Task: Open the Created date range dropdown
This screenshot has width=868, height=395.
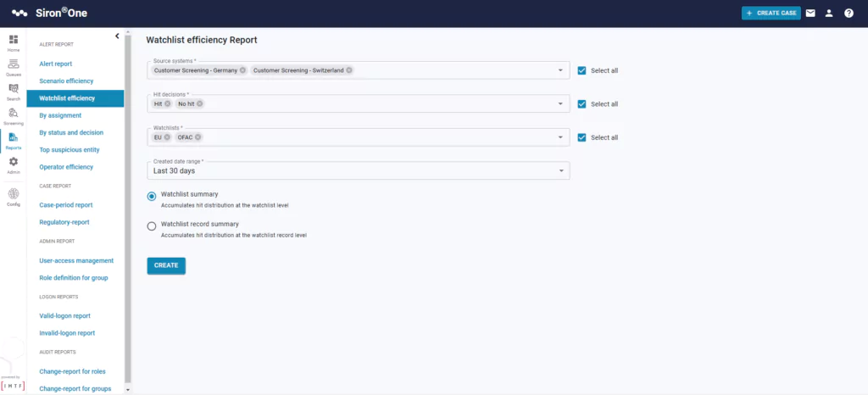Action: 561,171
